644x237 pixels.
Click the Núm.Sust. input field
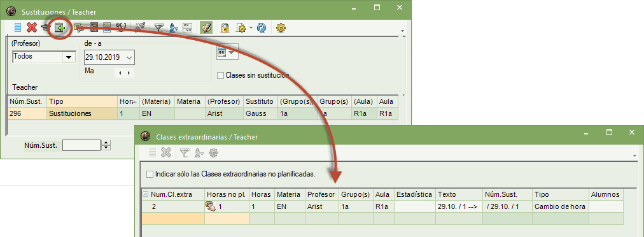[x=81, y=145]
